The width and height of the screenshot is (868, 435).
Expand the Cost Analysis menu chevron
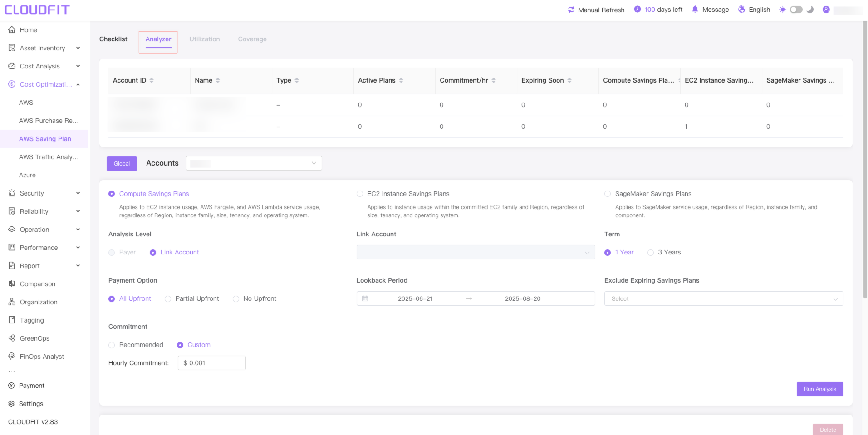click(78, 66)
